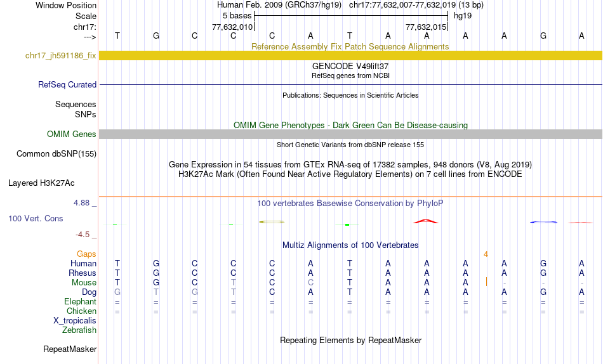
Task: Click Publications: Sequences in Scientific Articles title
Action: [350, 95]
